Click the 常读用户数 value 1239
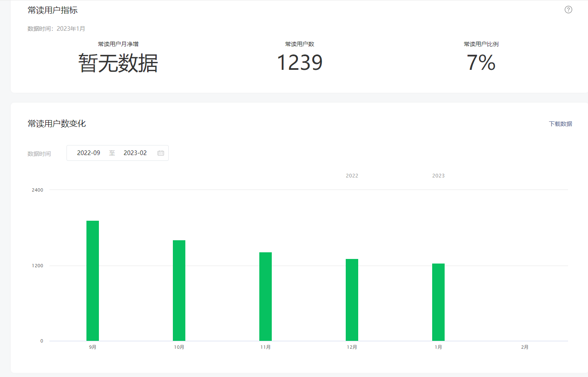Screen dimensions: 588x377 point(300,63)
